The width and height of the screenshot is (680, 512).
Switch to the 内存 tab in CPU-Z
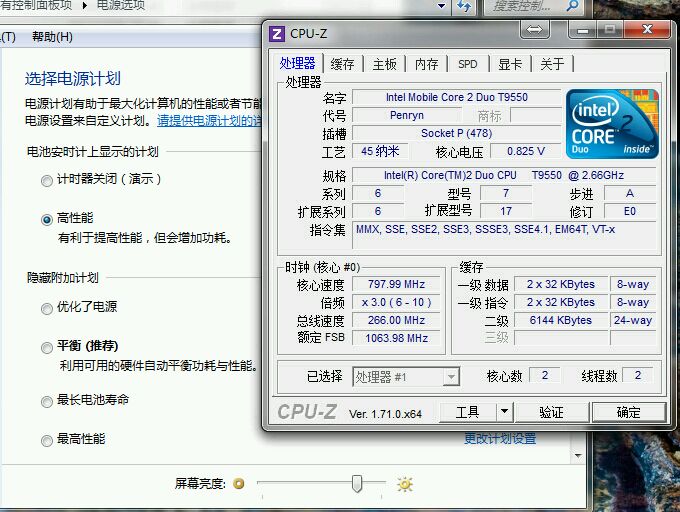(x=426, y=64)
